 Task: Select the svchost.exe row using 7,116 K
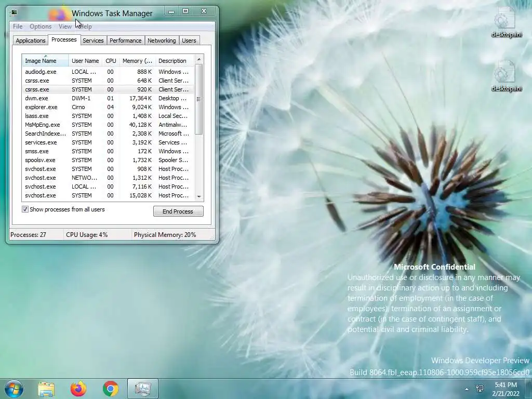click(108, 187)
